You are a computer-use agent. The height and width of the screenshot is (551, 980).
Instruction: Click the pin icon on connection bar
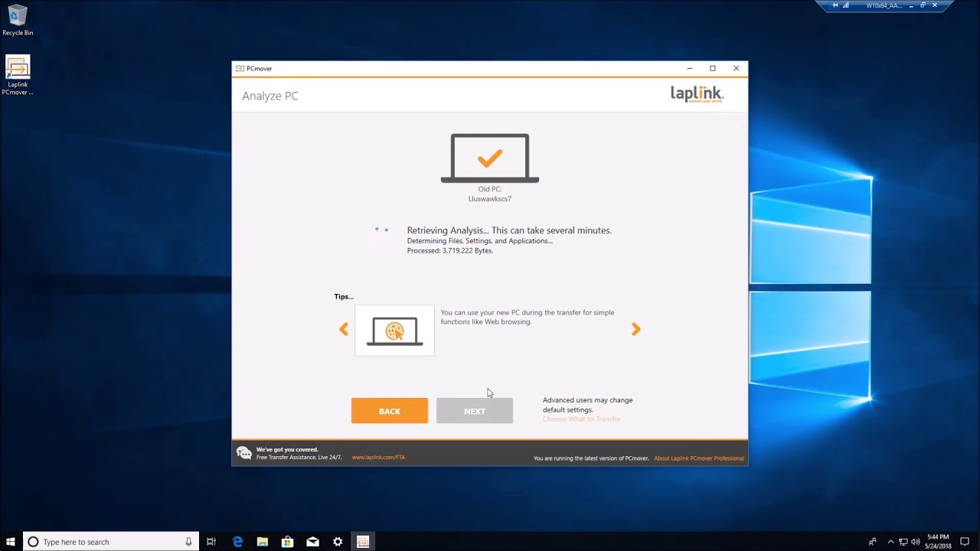click(835, 5)
